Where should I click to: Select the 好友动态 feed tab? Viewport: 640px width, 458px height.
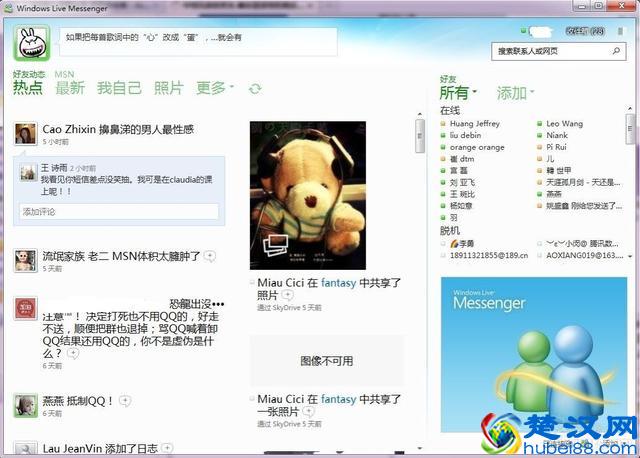[29, 74]
